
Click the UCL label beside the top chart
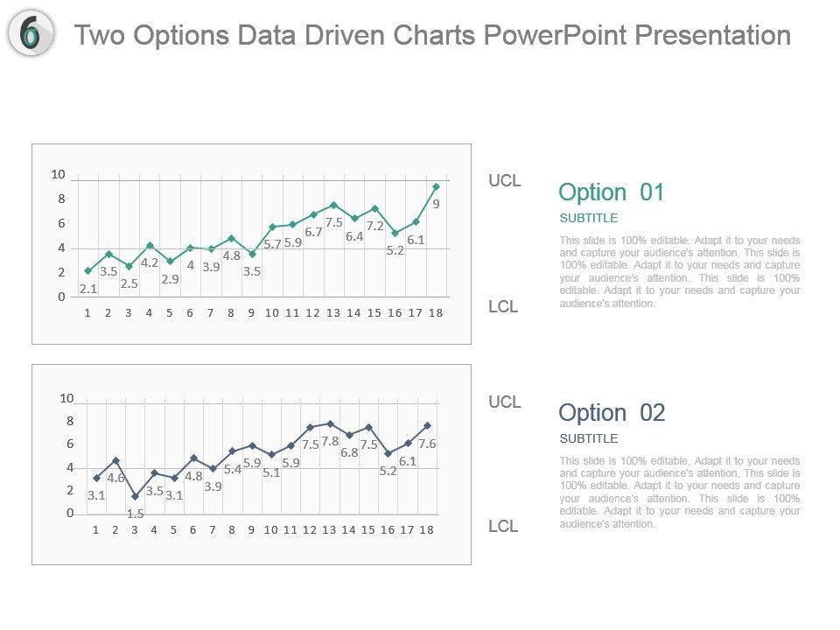(x=504, y=181)
